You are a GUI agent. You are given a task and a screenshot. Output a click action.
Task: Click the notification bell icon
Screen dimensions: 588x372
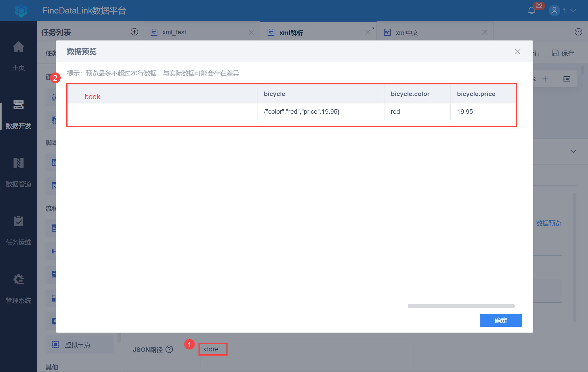click(531, 11)
